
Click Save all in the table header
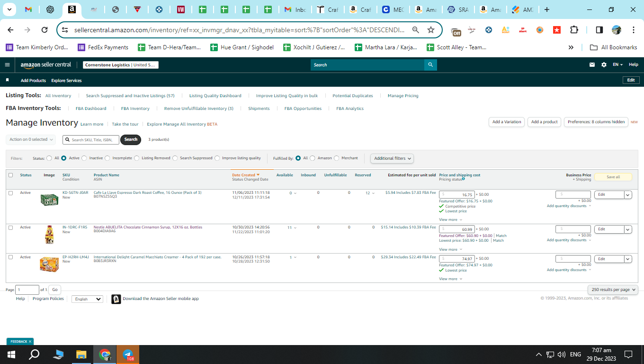[613, 177]
